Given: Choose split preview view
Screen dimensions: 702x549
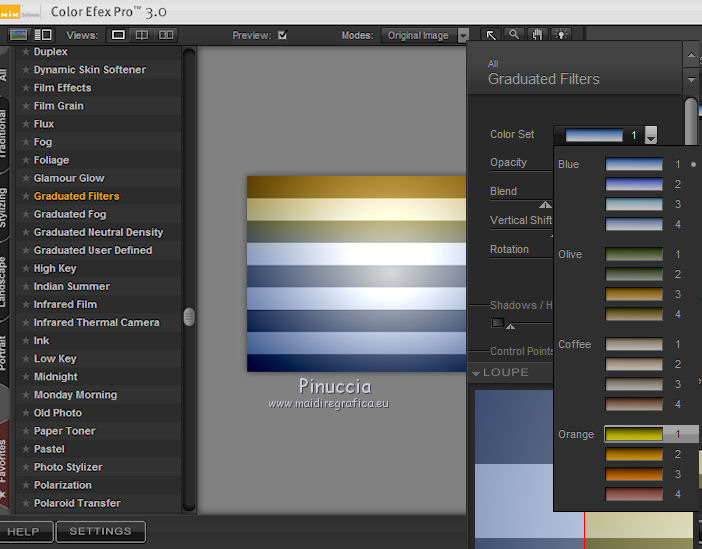Looking at the screenshot, I should point(142,35).
